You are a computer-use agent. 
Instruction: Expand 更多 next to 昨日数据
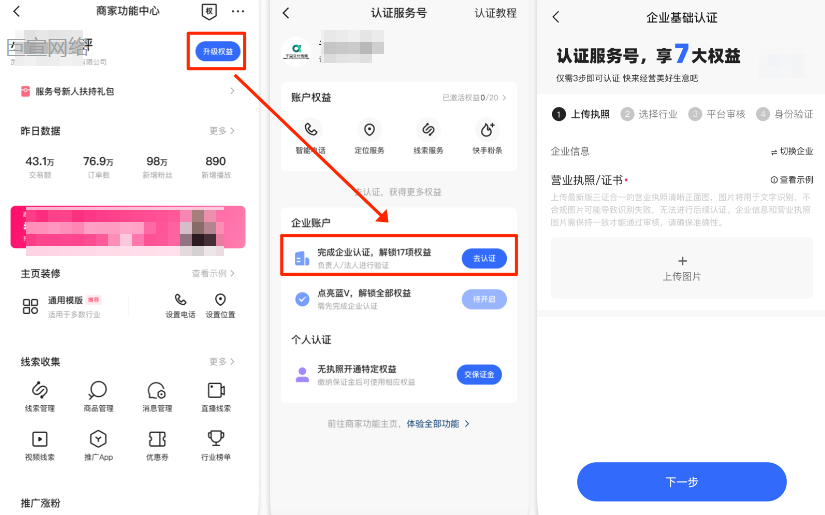[x=222, y=130]
